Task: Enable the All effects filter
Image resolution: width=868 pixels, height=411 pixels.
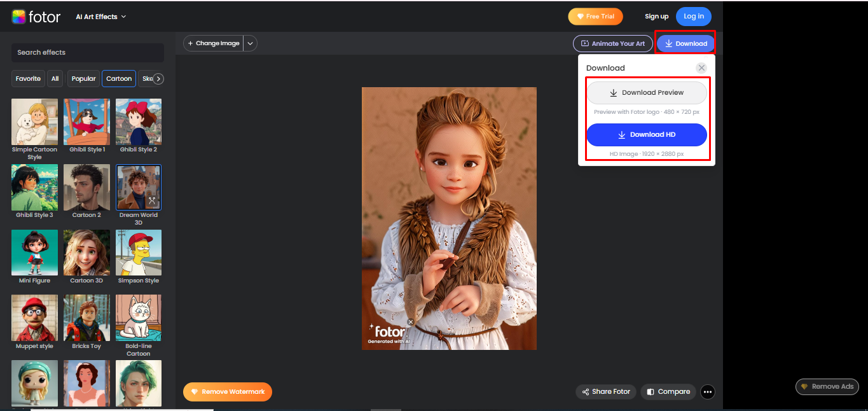Action: pos(55,78)
